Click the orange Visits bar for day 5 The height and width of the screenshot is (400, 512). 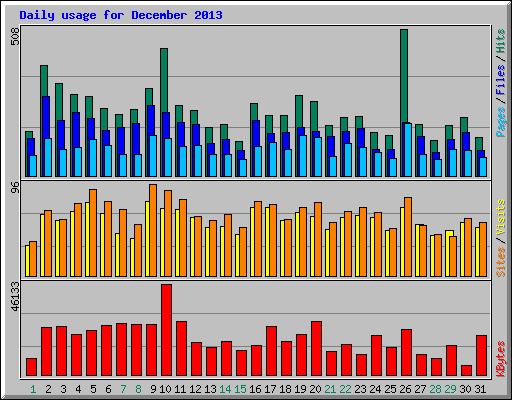(93, 233)
